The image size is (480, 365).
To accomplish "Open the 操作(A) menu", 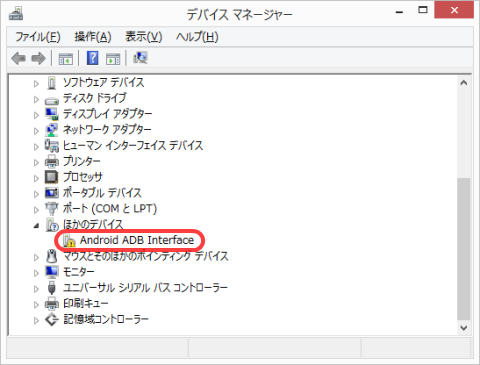I will [x=93, y=37].
